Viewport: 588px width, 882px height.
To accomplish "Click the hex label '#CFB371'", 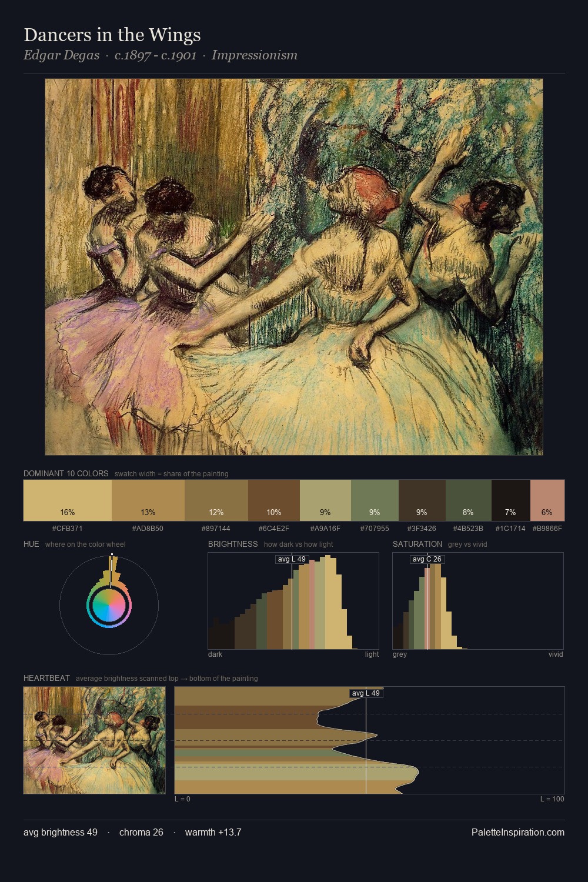I will (x=68, y=529).
